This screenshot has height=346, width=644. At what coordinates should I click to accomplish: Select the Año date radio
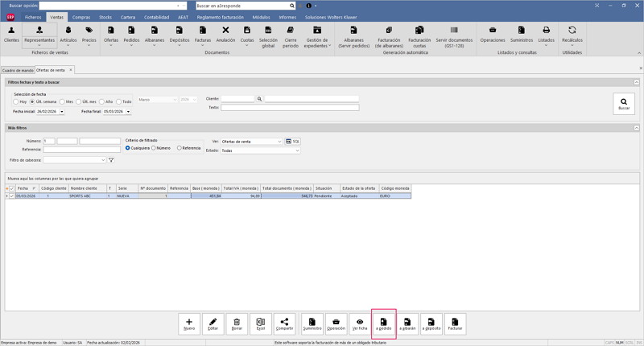pyautogui.click(x=101, y=102)
